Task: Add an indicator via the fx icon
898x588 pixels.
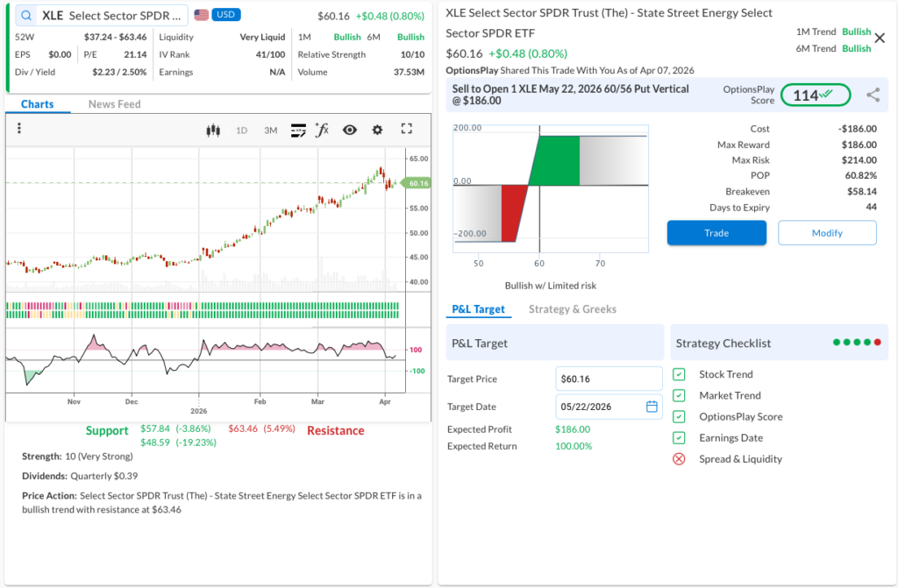Action: (322, 130)
